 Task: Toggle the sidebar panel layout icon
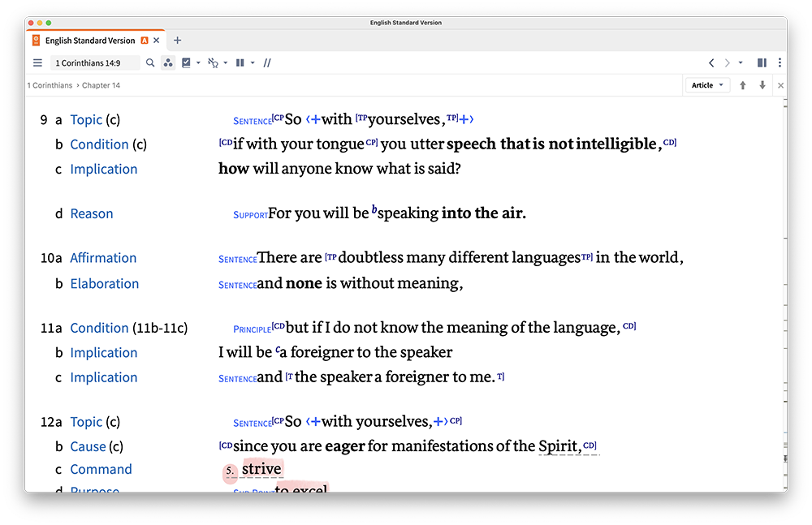pos(762,63)
